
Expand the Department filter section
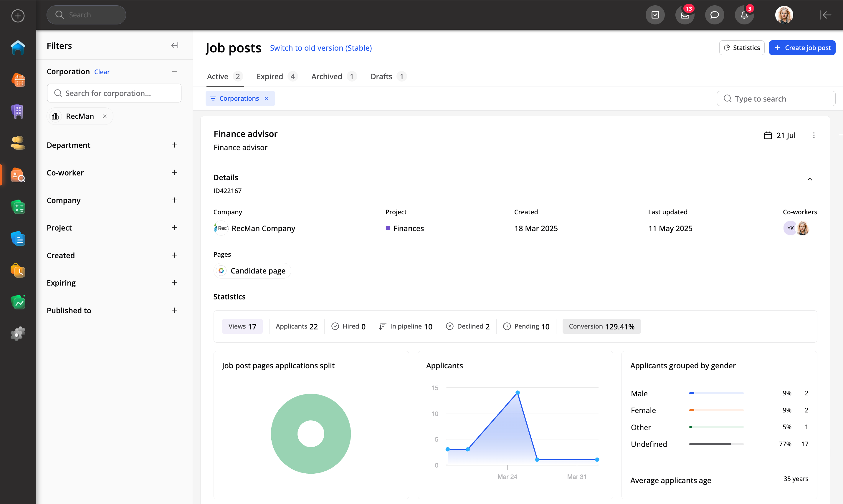174,145
